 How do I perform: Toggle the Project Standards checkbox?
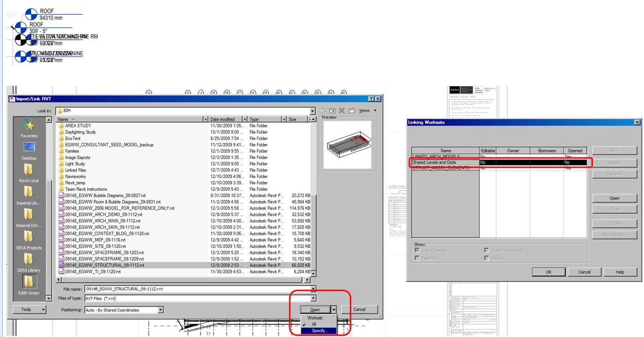[x=486, y=250]
